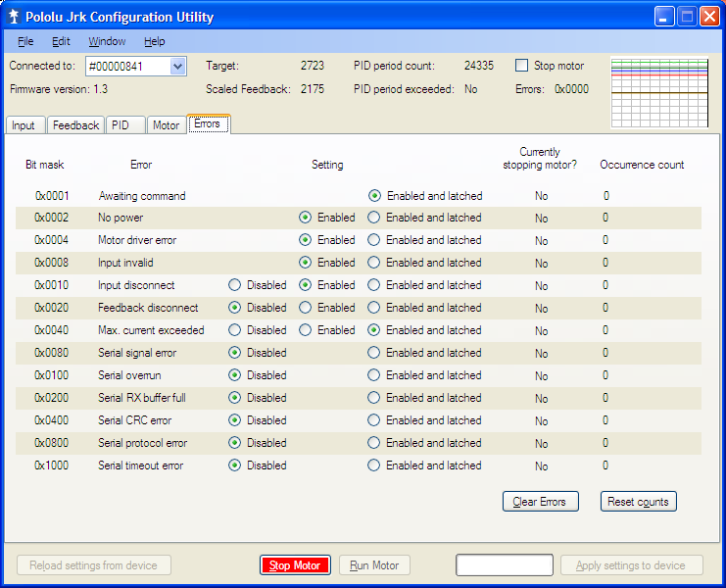Set Input disconnect to Enabled and latched

pyautogui.click(x=373, y=285)
